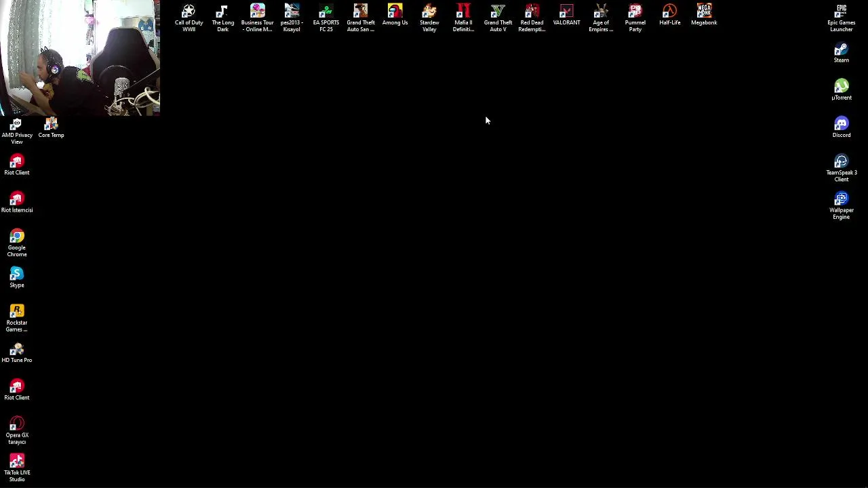Select the Rockstar Games launcher icon
Screen dimensions: 868x488
17,319
